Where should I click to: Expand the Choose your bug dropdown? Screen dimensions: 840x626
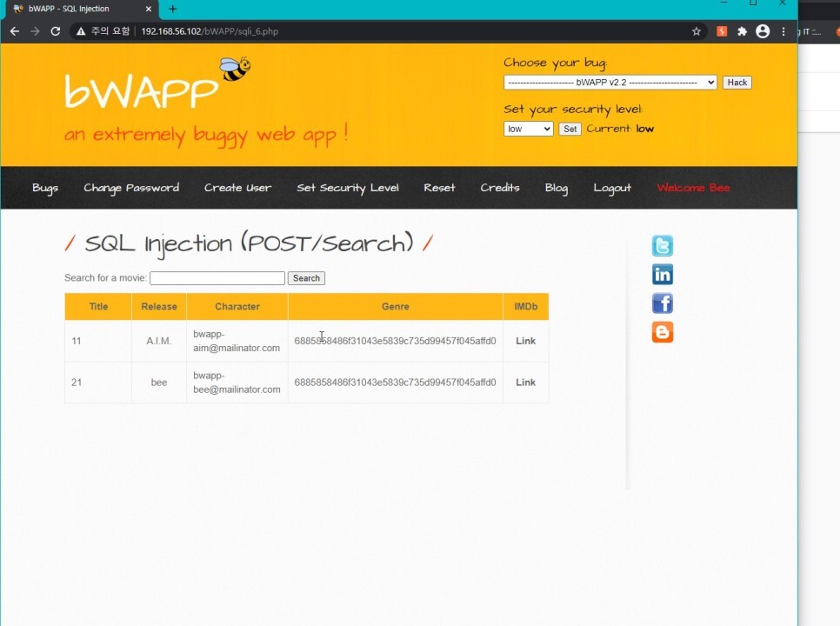coord(610,83)
